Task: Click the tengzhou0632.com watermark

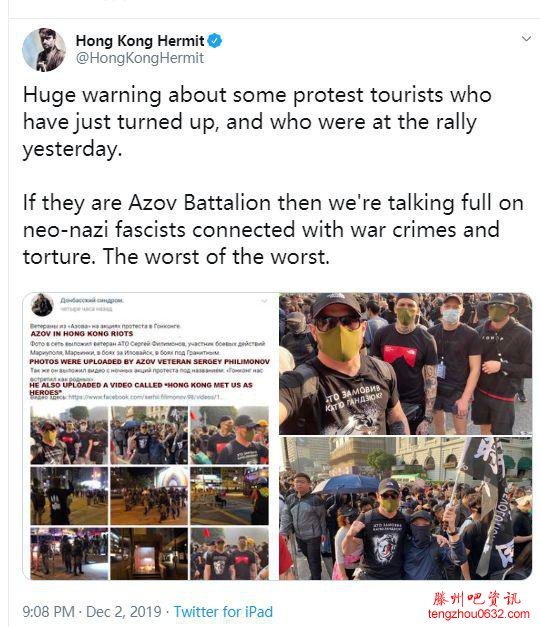Action: point(478,614)
